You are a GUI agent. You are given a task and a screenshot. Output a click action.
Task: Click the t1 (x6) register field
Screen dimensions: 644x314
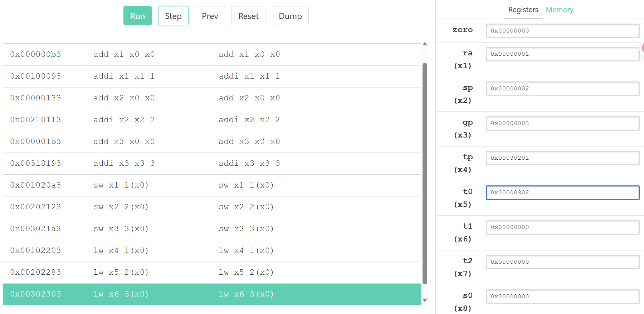(x=562, y=227)
